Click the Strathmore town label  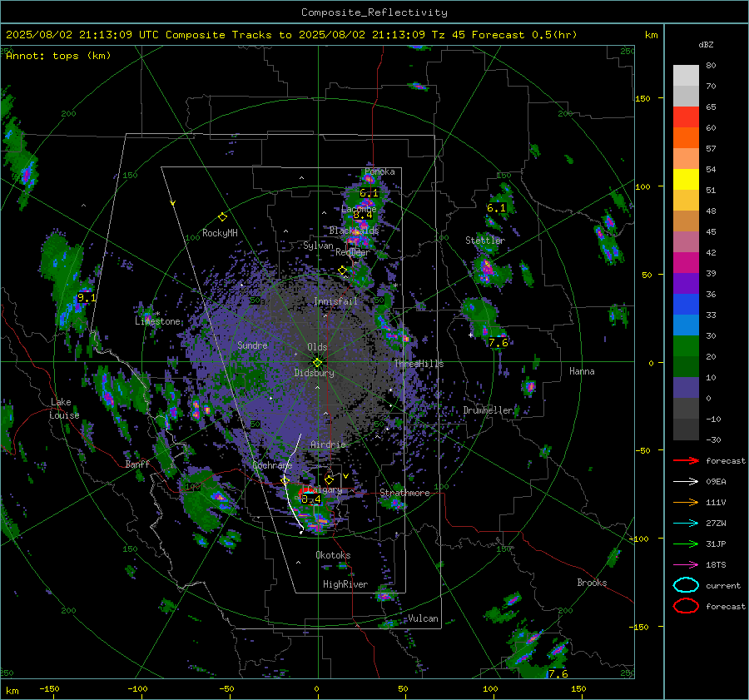tap(404, 493)
